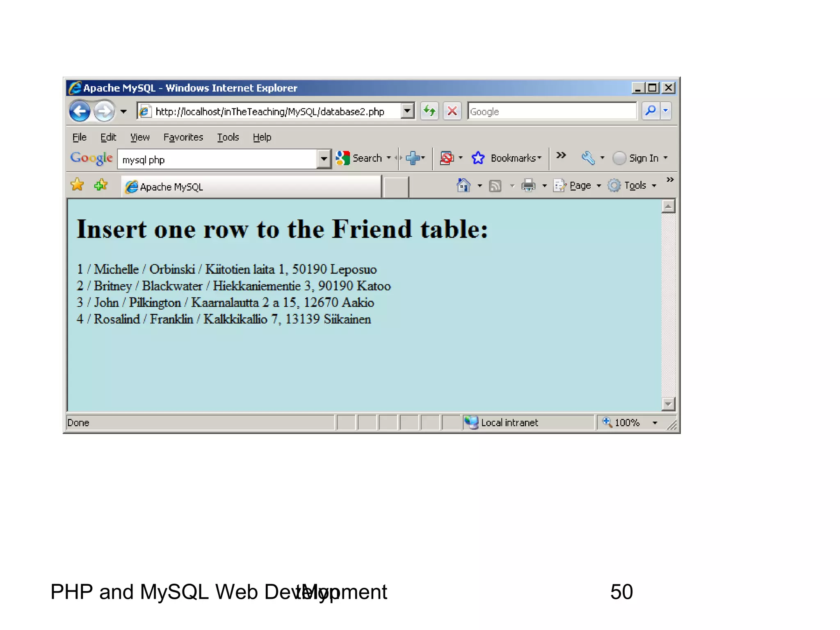Open the popup blocker dropdown arrow
Viewport: 840px width, 630px height.
click(461, 158)
